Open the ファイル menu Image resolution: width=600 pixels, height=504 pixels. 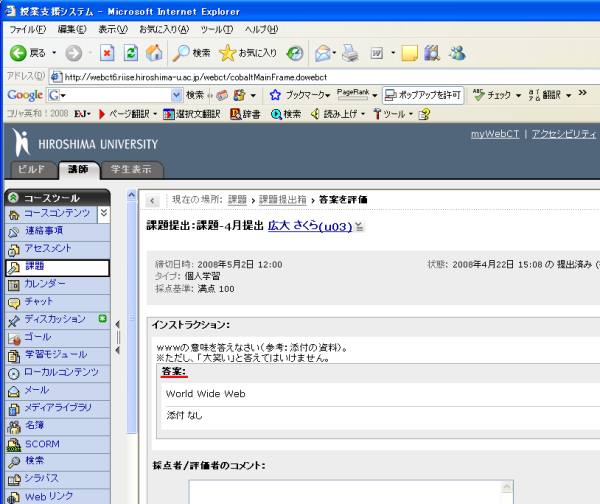click(28, 29)
